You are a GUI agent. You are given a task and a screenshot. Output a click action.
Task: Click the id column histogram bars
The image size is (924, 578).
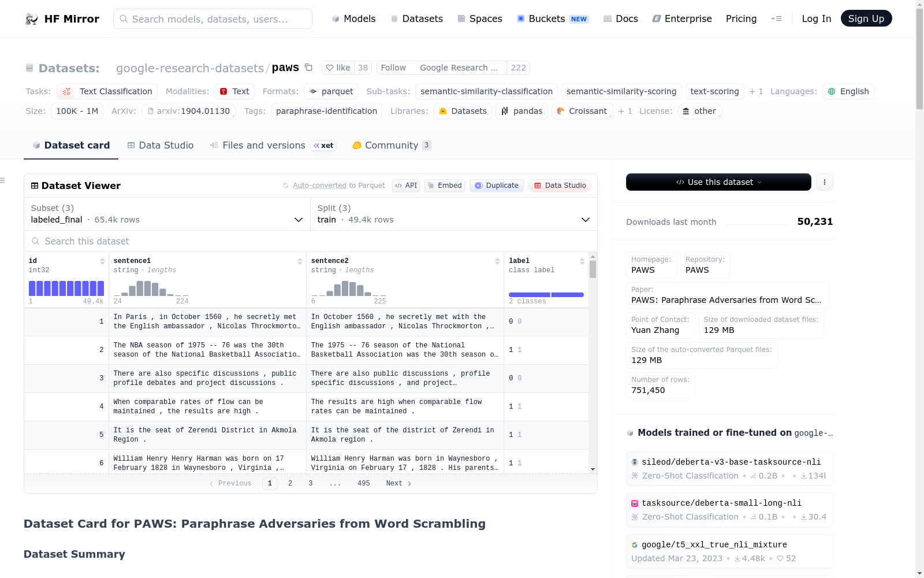pyautogui.click(x=66, y=288)
